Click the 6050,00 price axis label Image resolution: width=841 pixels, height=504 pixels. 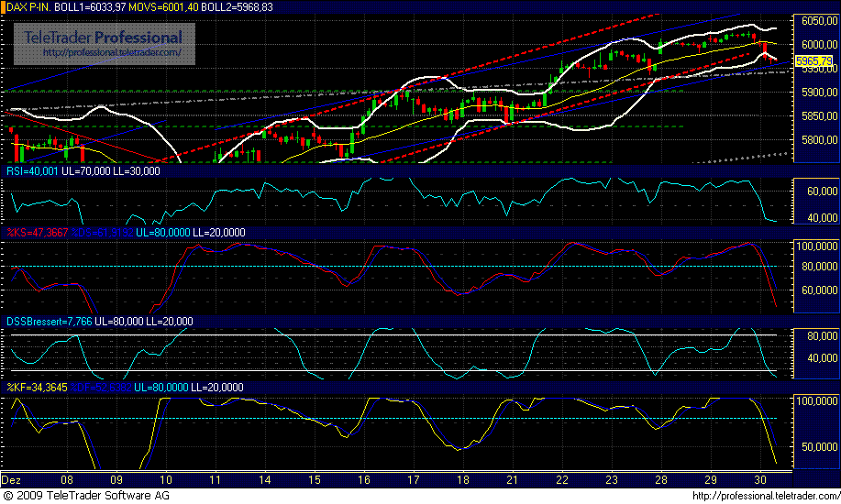(x=817, y=20)
